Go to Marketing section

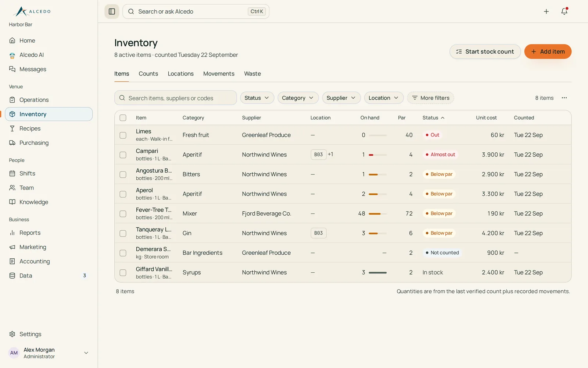pyautogui.click(x=49, y=247)
